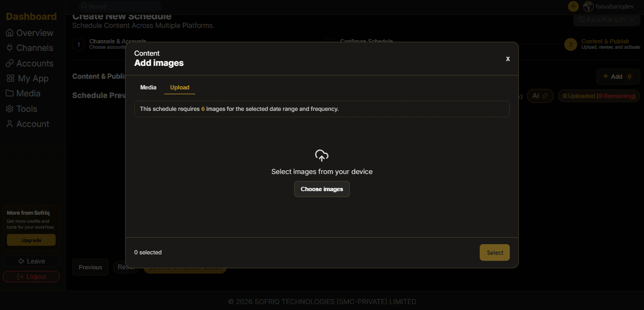Open Overview from the sidebar
This screenshot has width=644, height=310.
30,33
